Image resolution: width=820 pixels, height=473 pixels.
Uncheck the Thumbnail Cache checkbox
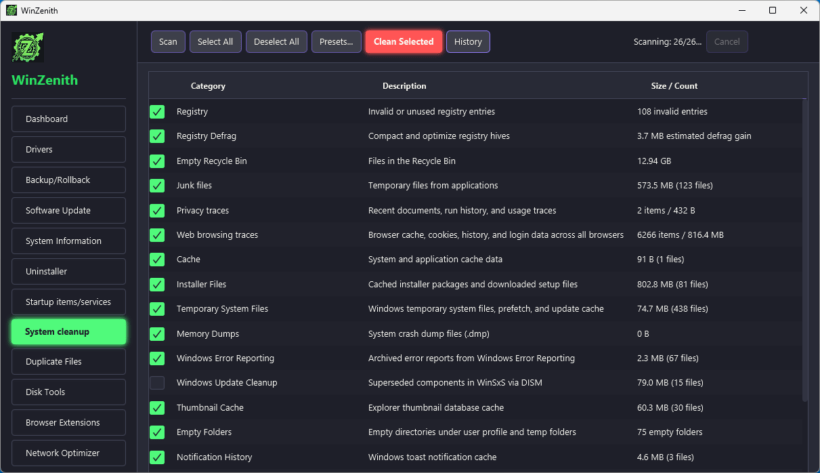click(157, 408)
